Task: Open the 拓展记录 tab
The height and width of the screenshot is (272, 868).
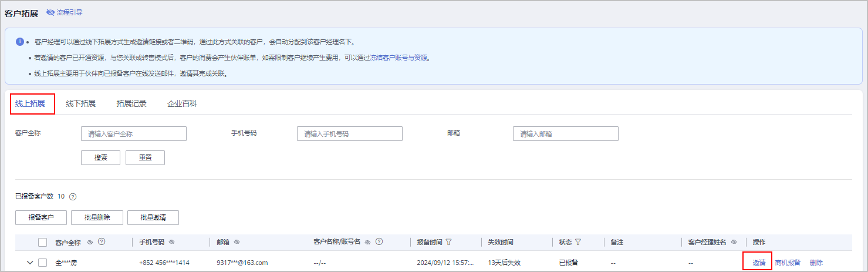Action: (x=131, y=104)
